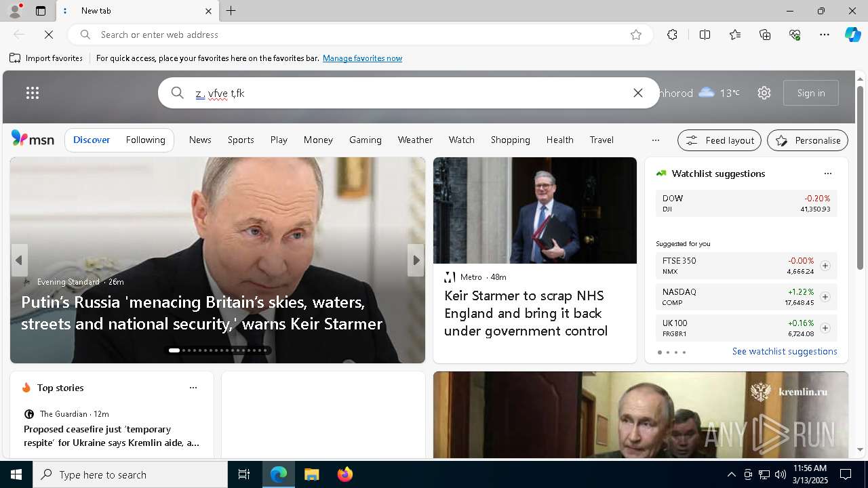Open the Money menu item

[x=318, y=140]
